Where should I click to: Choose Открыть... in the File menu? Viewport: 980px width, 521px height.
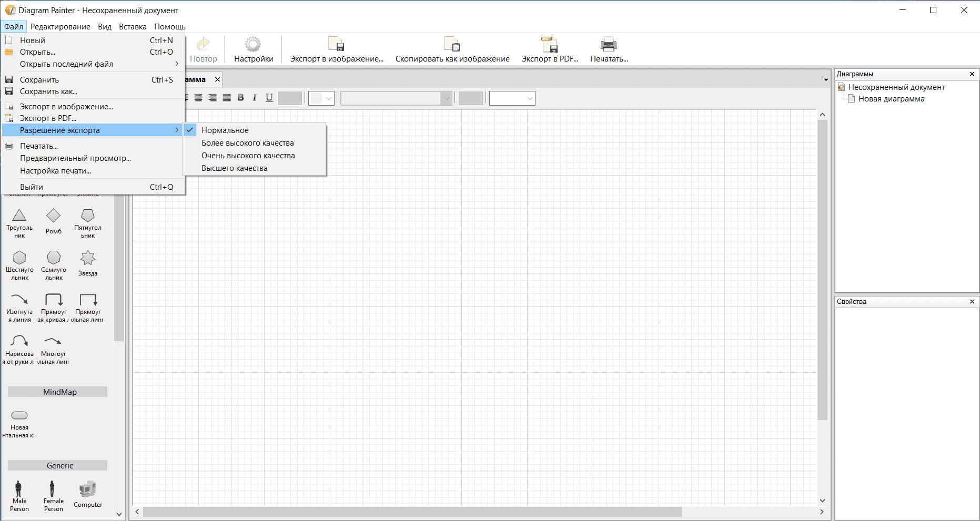click(93, 52)
